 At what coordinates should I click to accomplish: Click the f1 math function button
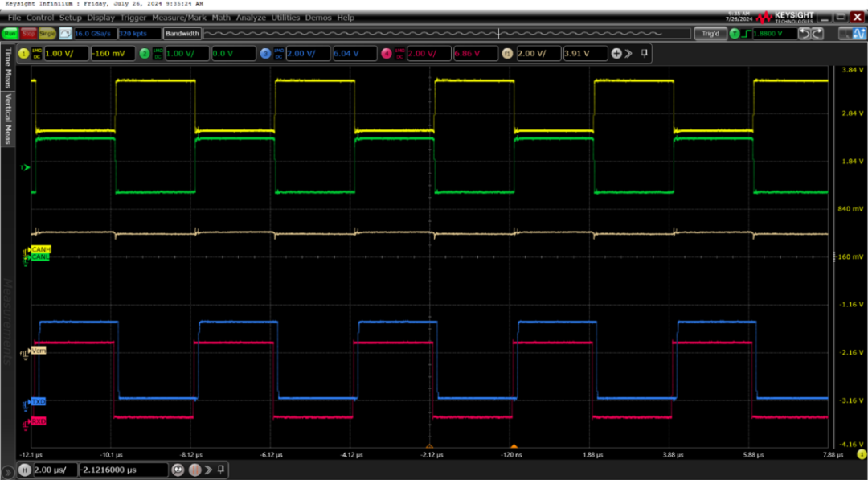507,53
